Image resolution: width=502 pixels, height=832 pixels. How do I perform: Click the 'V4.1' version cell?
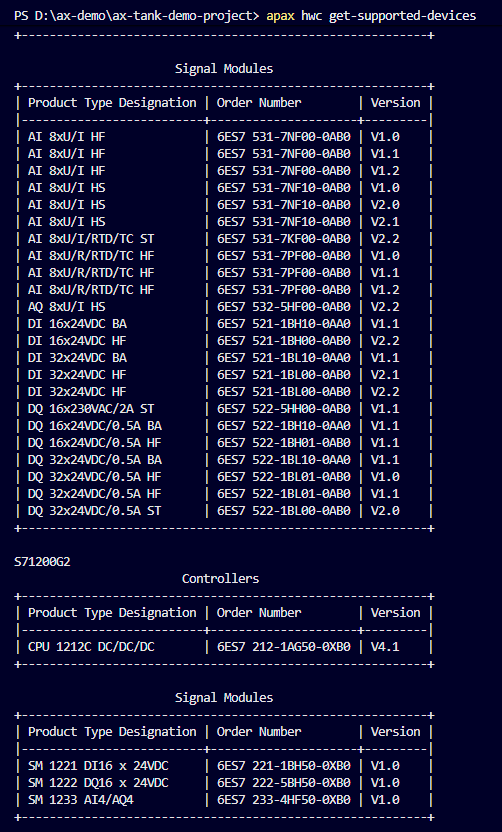[385, 647]
